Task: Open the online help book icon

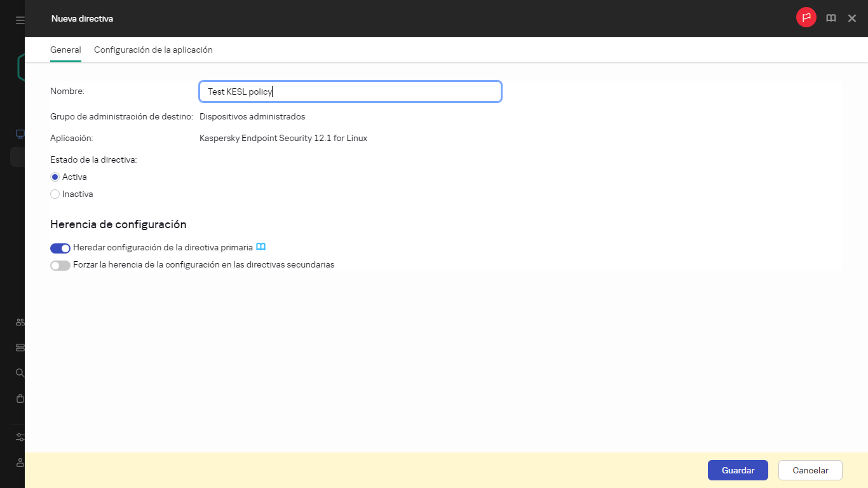Action: 831,18
